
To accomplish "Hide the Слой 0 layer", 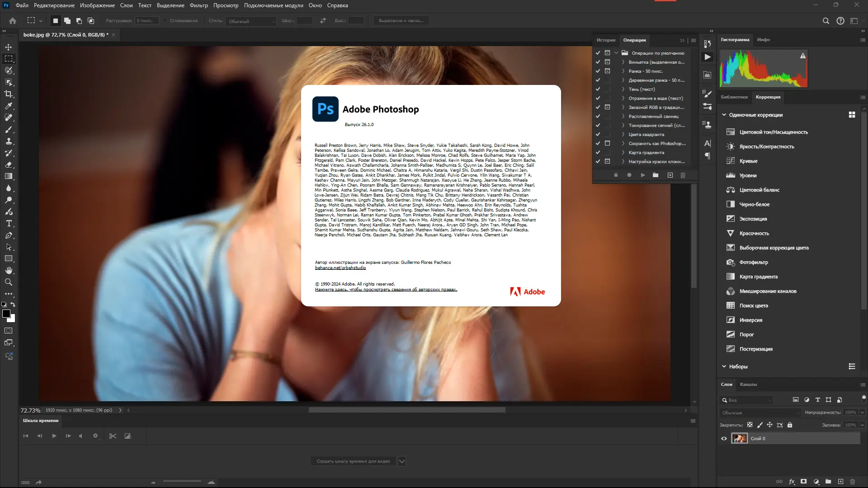I will click(723, 438).
